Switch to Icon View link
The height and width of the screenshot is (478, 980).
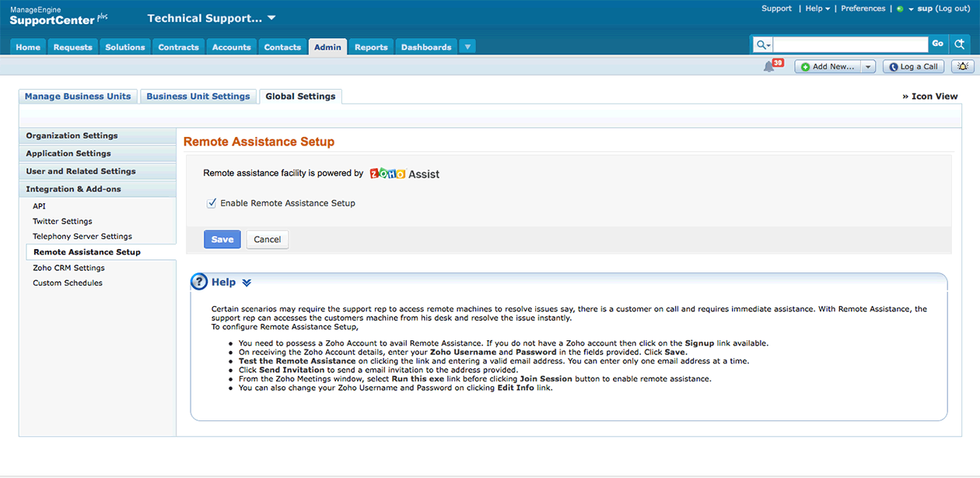[929, 97]
